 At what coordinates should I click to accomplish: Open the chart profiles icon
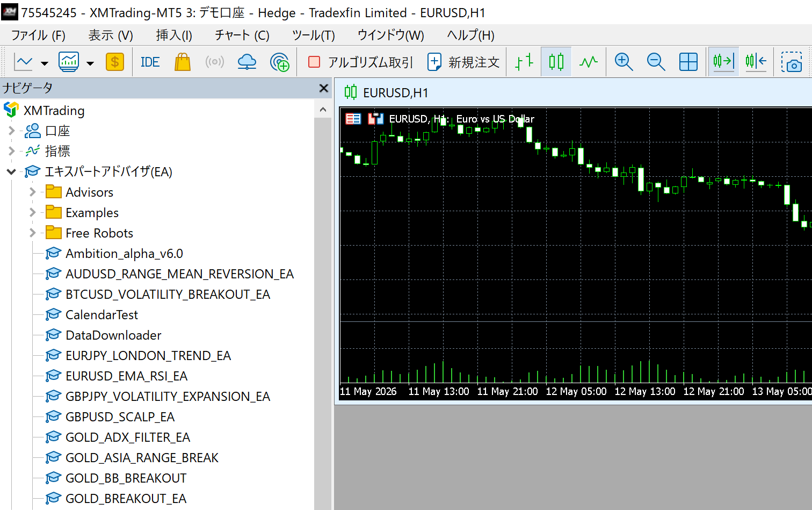[x=69, y=62]
